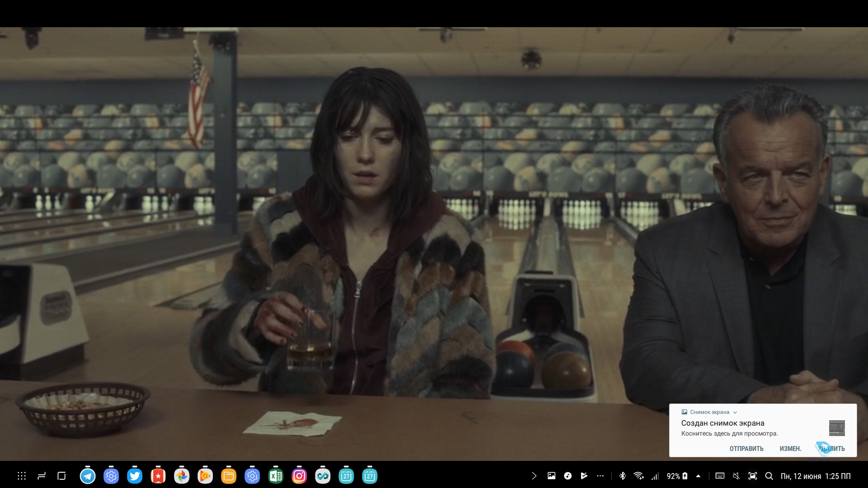The image size is (868, 488).
Task: Expand the Снимок экрана notification header chevron
Action: tap(735, 412)
